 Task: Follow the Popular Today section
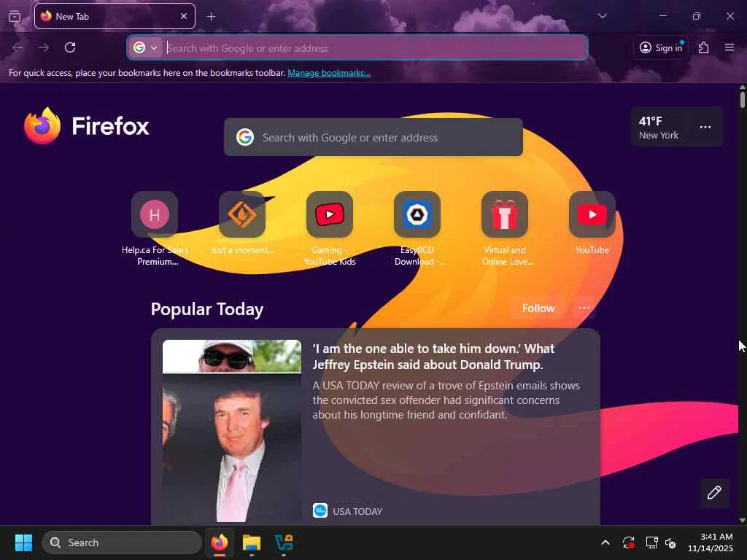(538, 308)
